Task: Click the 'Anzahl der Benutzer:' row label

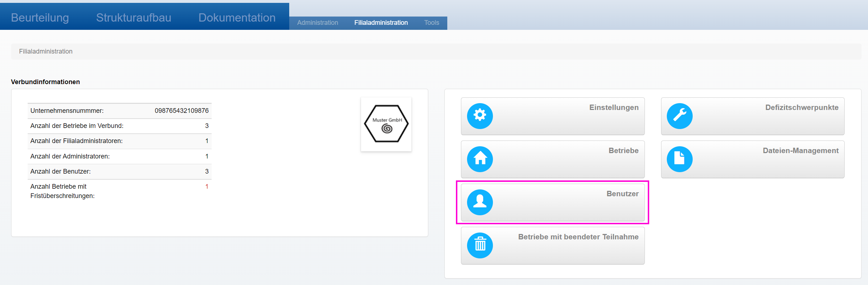Action: pyautogui.click(x=60, y=171)
